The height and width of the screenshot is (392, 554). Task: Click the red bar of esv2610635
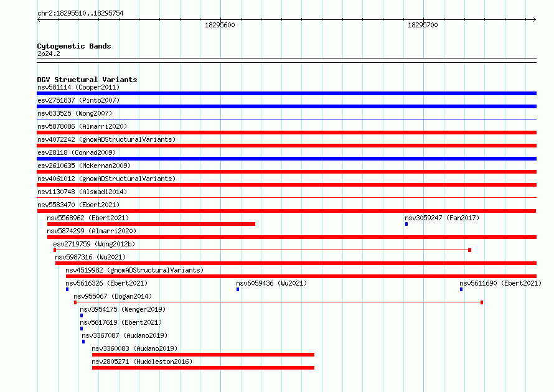tap(286, 172)
